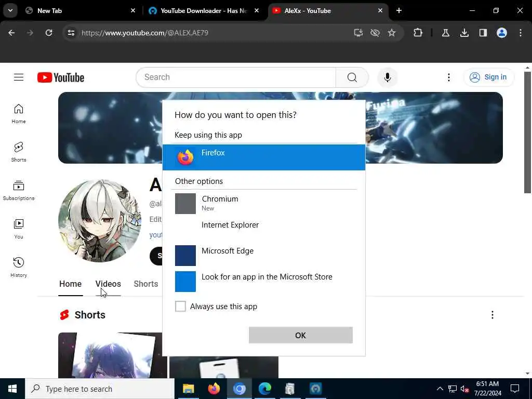The height and width of the screenshot is (399, 532).
Task: Open the browser three-dot menu
Action: coord(521,33)
